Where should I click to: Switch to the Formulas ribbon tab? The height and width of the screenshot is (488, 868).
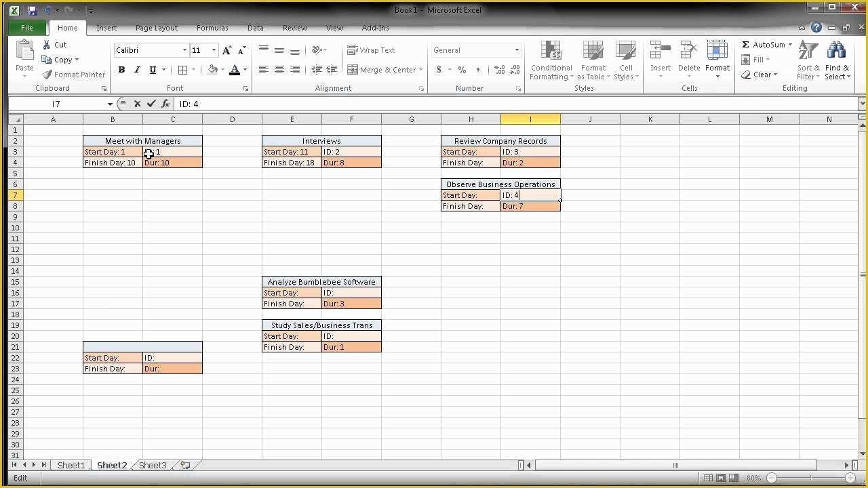point(212,28)
